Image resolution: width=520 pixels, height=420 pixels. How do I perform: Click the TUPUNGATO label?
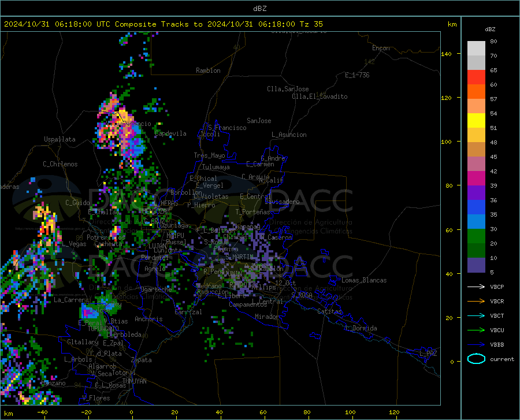[103, 329]
